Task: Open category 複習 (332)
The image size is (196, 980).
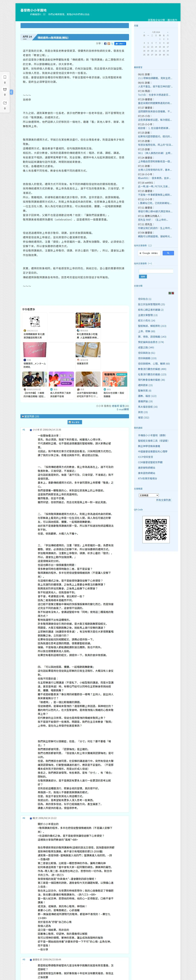Action: 143,417
